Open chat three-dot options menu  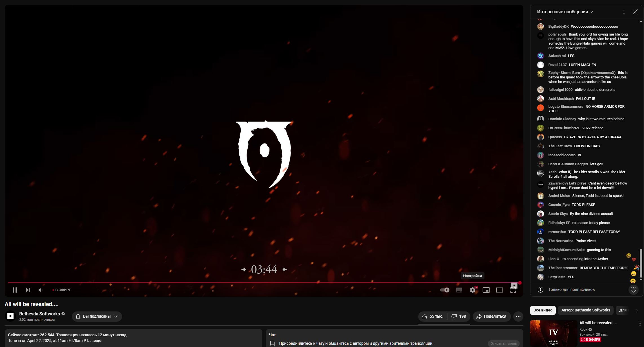[x=624, y=12]
